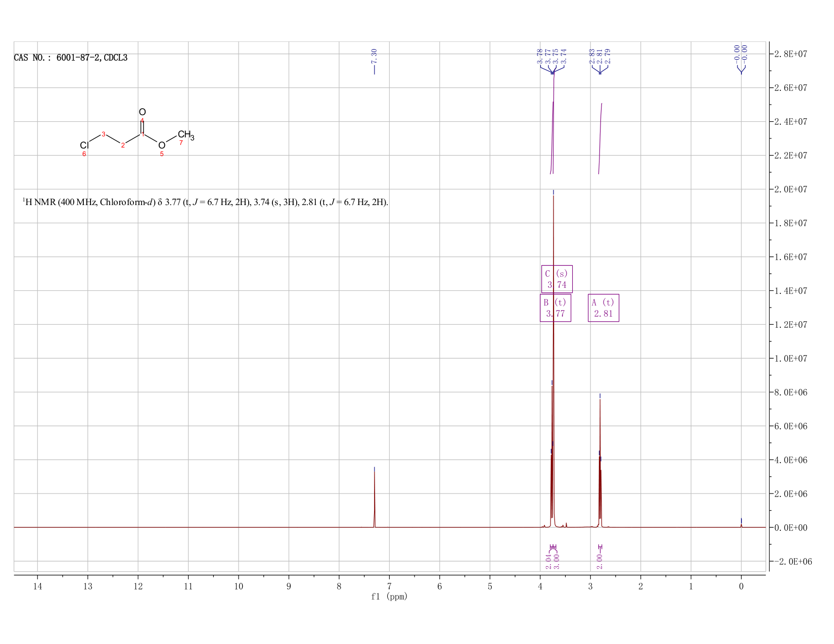Click the 7 ppm tick on the x-axis

pyautogui.click(x=389, y=586)
